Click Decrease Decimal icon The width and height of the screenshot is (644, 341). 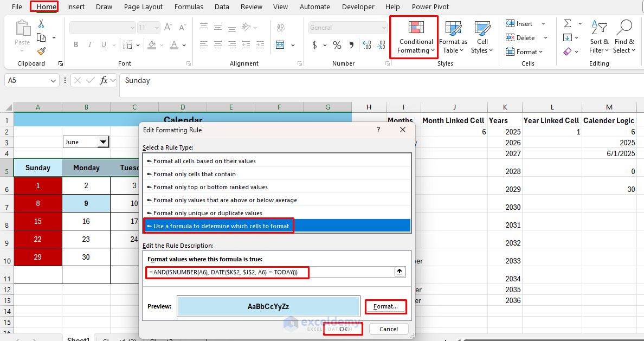381,45
